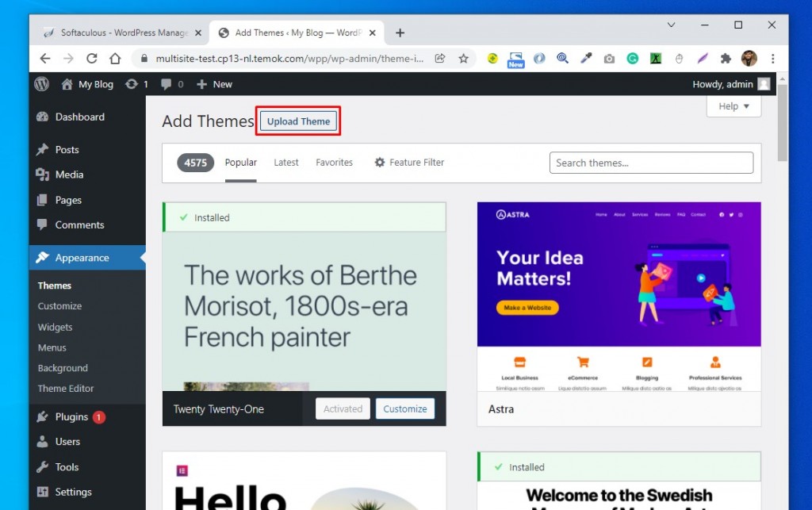Image resolution: width=812 pixels, height=510 pixels.
Task: Click the WordPress logo in admin bar
Action: [x=42, y=84]
